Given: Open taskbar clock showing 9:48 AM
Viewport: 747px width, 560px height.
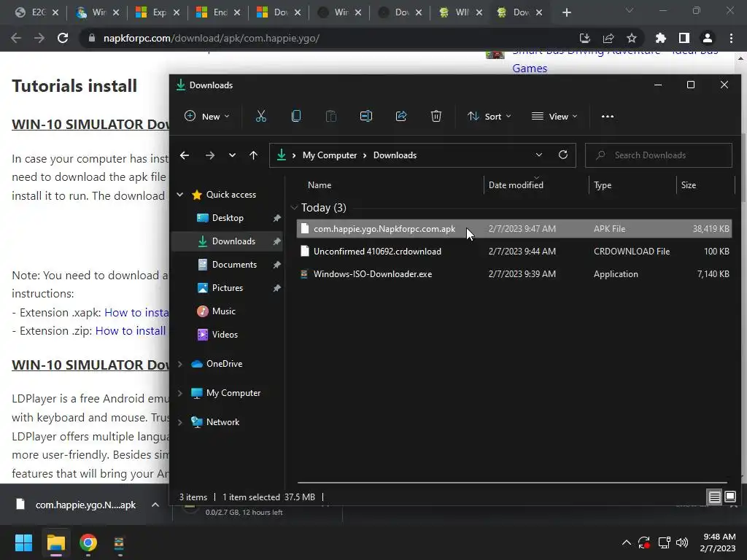Looking at the screenshot, I should [x=718, y=542].
